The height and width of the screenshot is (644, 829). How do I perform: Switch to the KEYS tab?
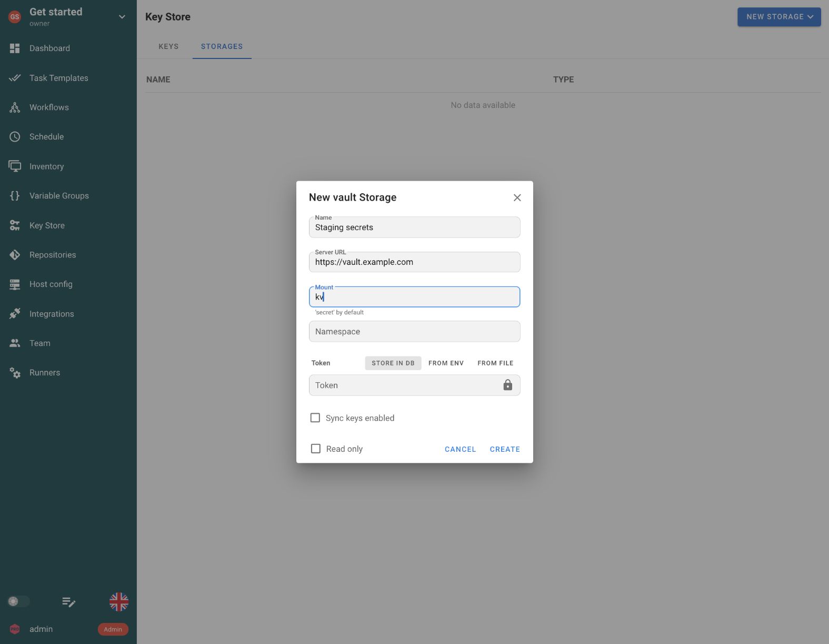[x=168, y=46]
